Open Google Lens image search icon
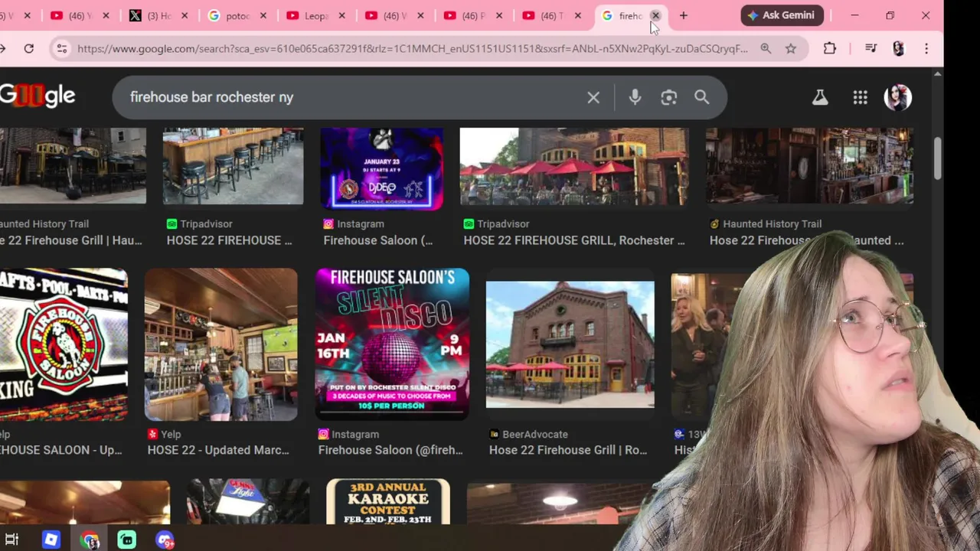 click(x=668, y=97)
